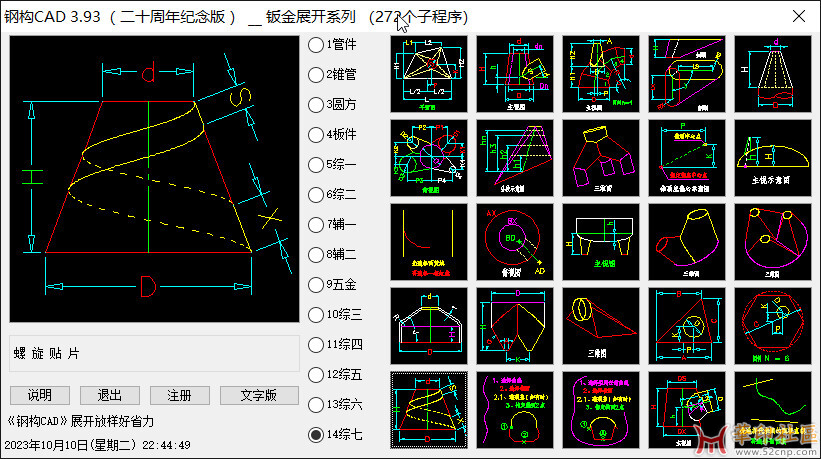The height and width of the screenshot is (459, 821).
Task: Pick the oblique cut pipe thumbnail with L9
Action: (686, 74)
